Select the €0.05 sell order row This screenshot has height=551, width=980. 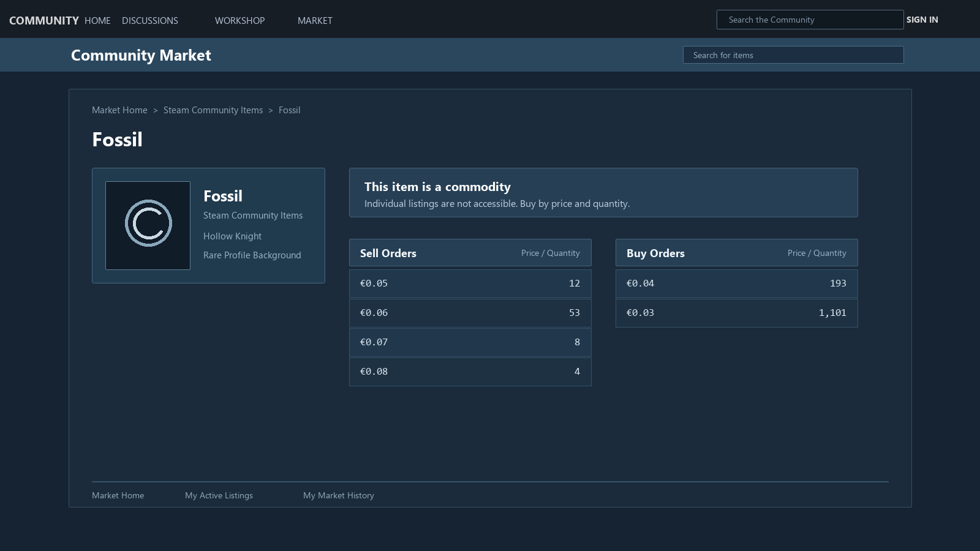tap(470, 283)
